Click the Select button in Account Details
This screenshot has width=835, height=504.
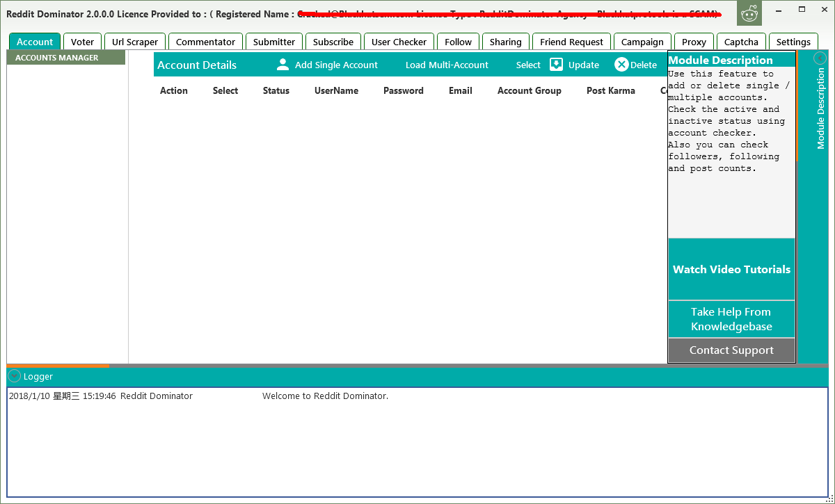[528, 65]
